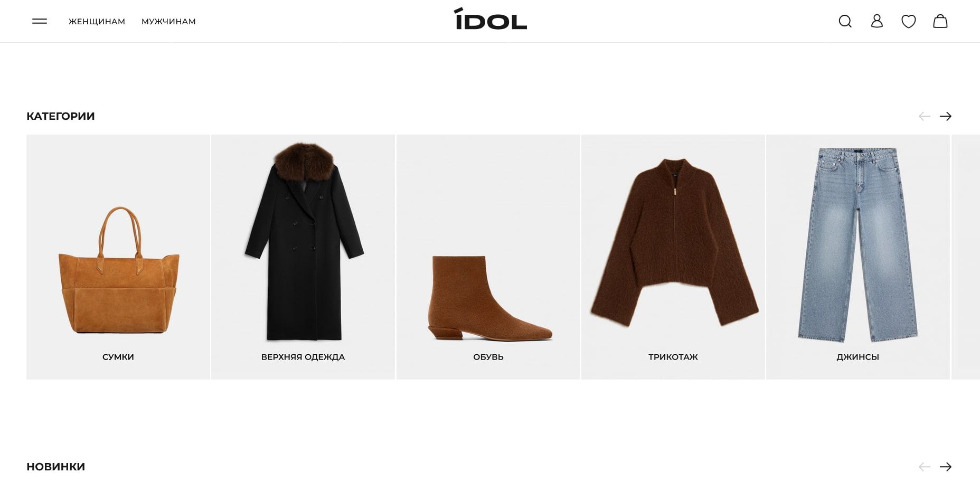Click the partially visible category tile at right edge
The width and height of the screenshot is (980, 482).
click(966, 257)
